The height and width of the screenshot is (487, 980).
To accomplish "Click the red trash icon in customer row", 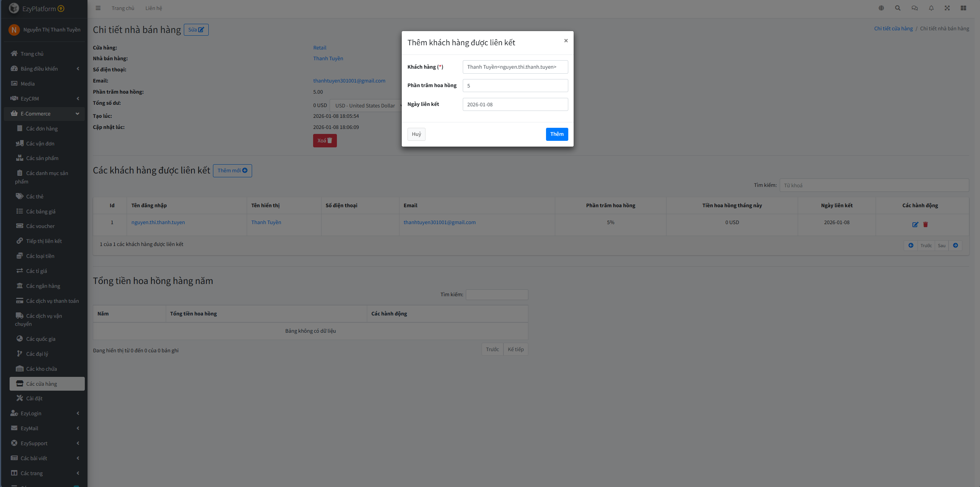I will (926, 225).
